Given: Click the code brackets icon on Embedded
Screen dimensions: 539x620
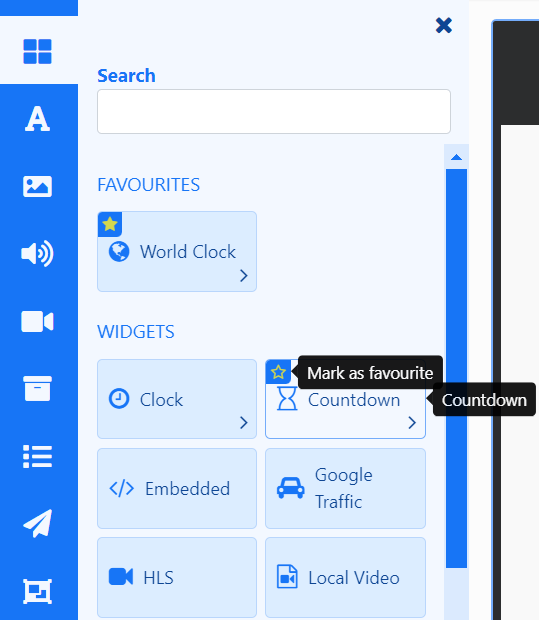Looking at the screenshot, I should pos(121,488).
